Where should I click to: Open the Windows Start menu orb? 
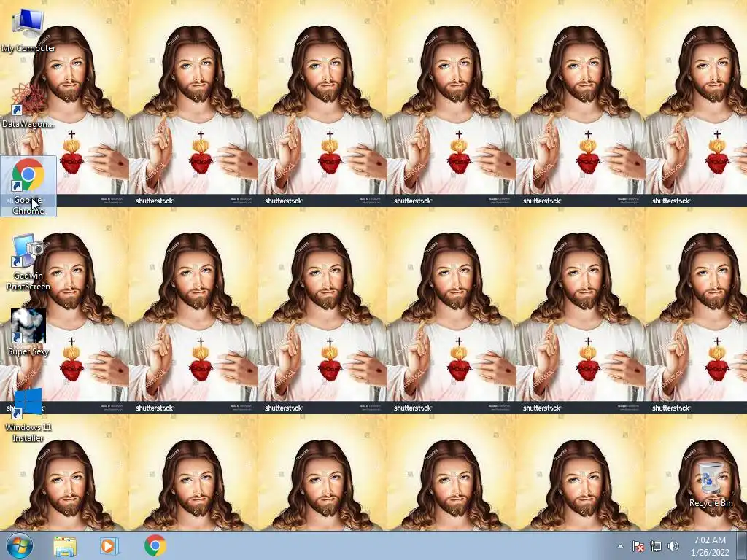point(20,545)
